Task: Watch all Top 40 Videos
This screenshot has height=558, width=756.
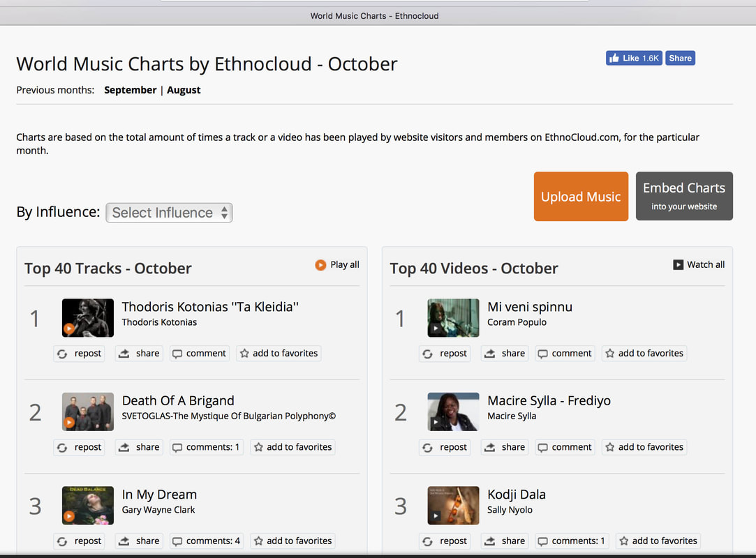Action: 699,264
